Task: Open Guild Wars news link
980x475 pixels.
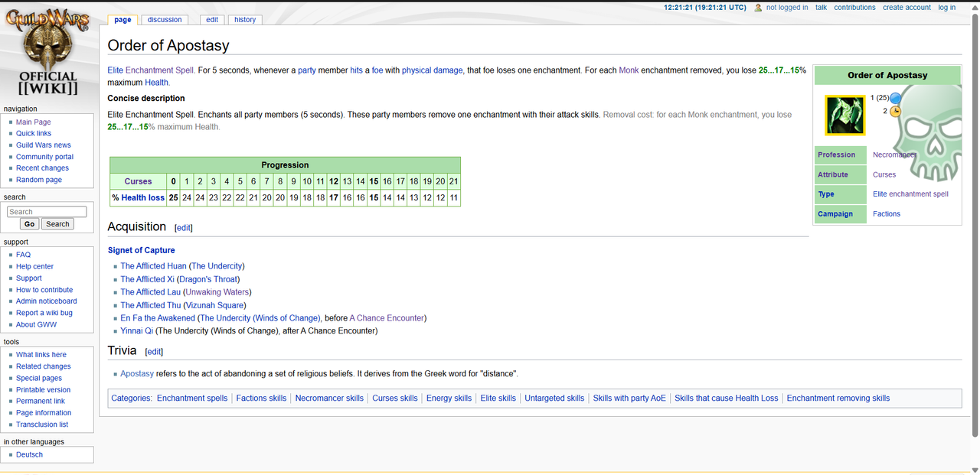Action: pos(44,145)
